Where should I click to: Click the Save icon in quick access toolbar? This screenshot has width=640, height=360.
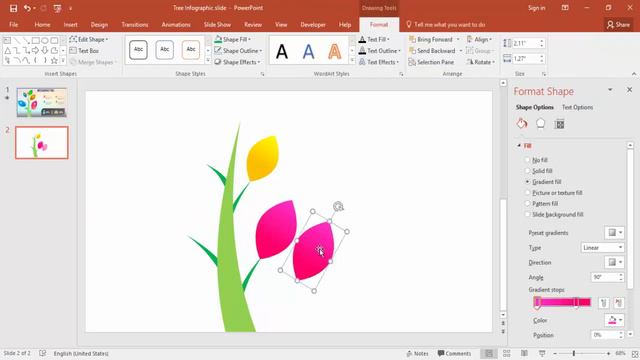coord(13,8)
